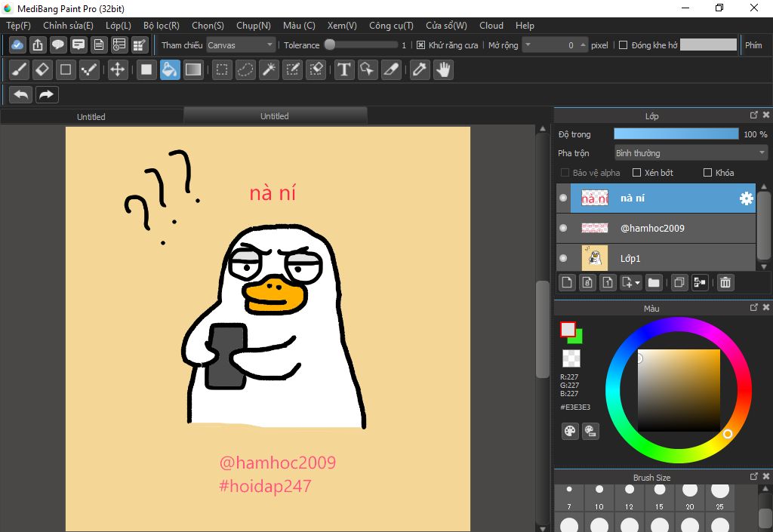773x532 pixels.
Task: Enable the Đóng khe hở checkbox
Action: point(623,45)
